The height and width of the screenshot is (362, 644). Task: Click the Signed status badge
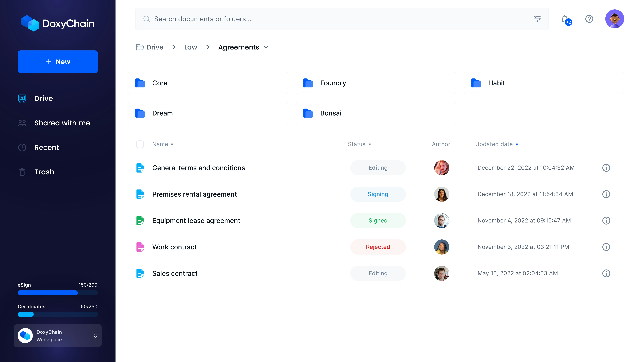pyautogui.click(x=378, y=220)
